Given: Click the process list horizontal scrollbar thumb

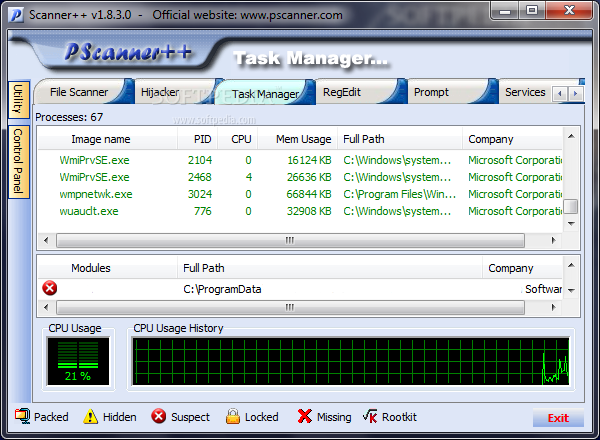Looking at the screenshot, I should coord(290,240).
